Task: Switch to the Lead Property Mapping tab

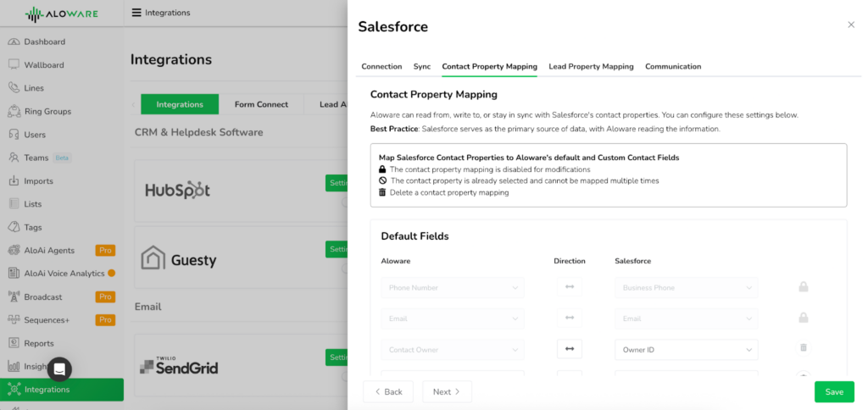Action: pyautogui.click(x=591, y=66)
